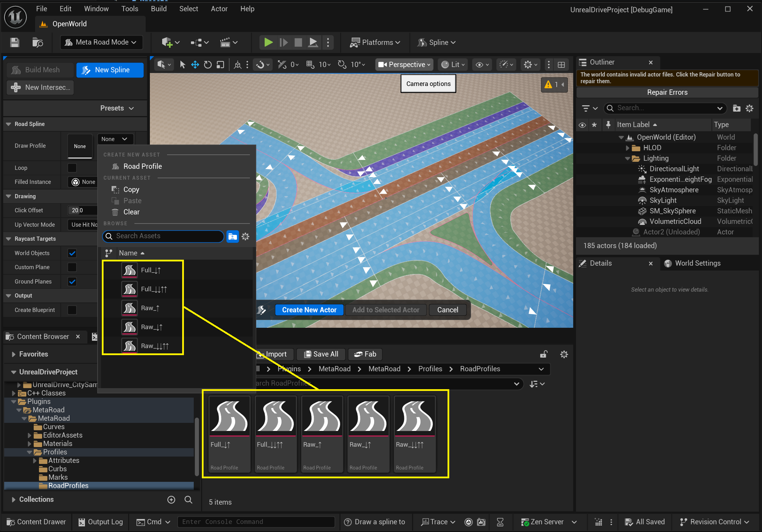The height and width of the screenshot is (532, 762).
Task: Choose the select-object arrow tool in viewport
Action: 183,65
